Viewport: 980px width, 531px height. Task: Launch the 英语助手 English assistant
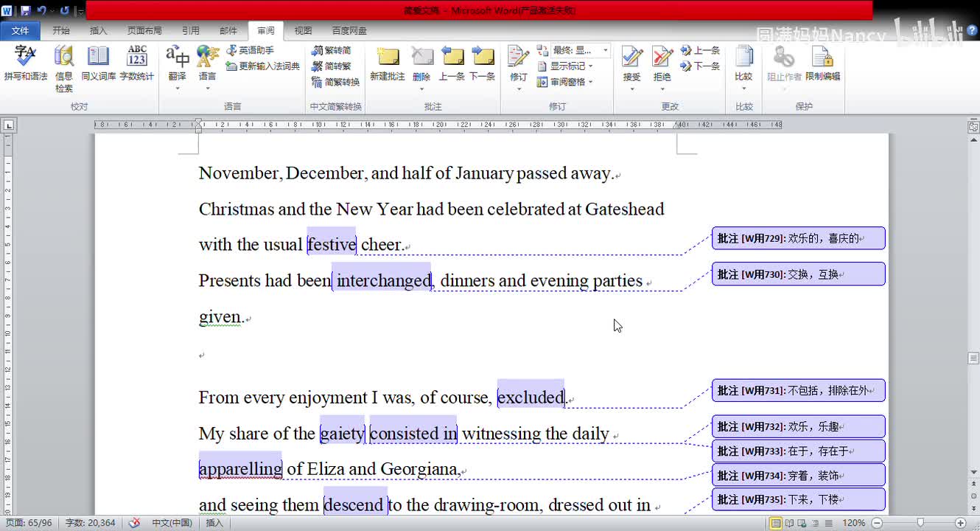pos(250,50)
